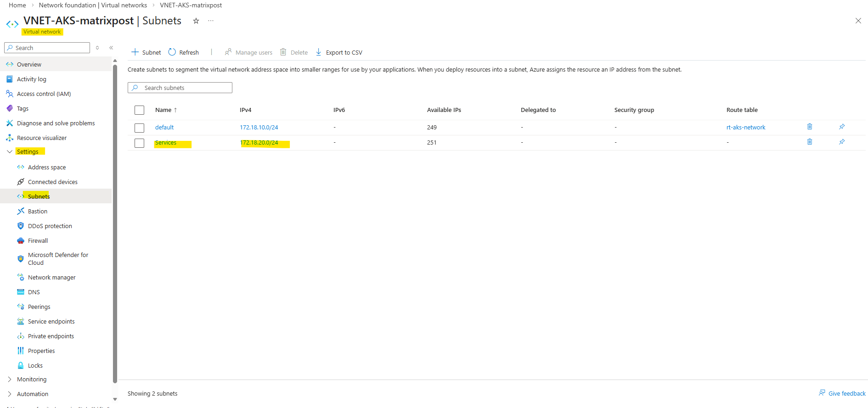Select the default subnet checkbox
Image resolution: width=868 pixels, height=408 pixels.
[140, 128]
